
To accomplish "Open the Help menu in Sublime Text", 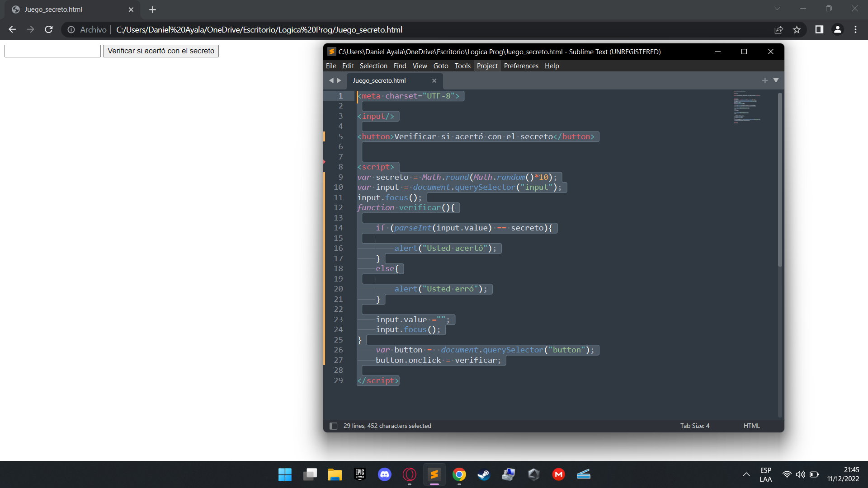I will coord(552,66).
